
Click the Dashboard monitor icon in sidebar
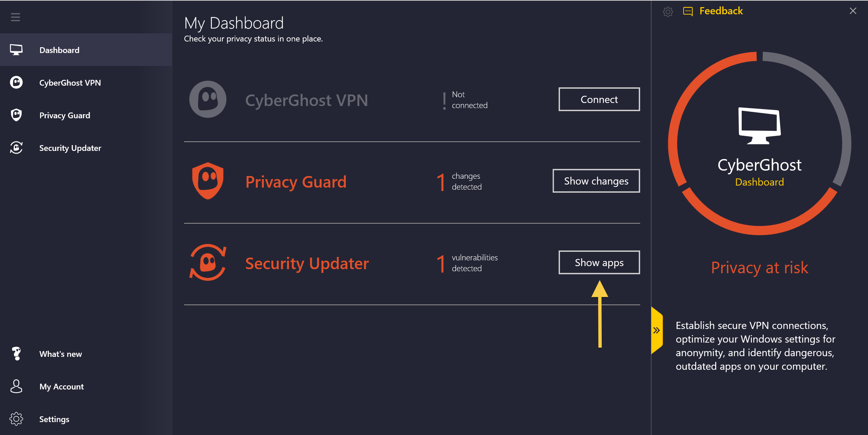click(16, 50)
